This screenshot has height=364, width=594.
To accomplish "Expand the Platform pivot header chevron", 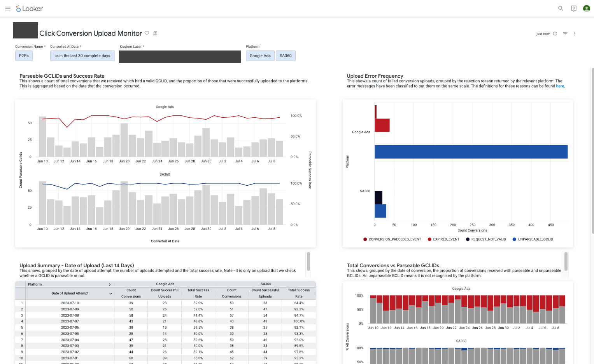I will [110, 285].
